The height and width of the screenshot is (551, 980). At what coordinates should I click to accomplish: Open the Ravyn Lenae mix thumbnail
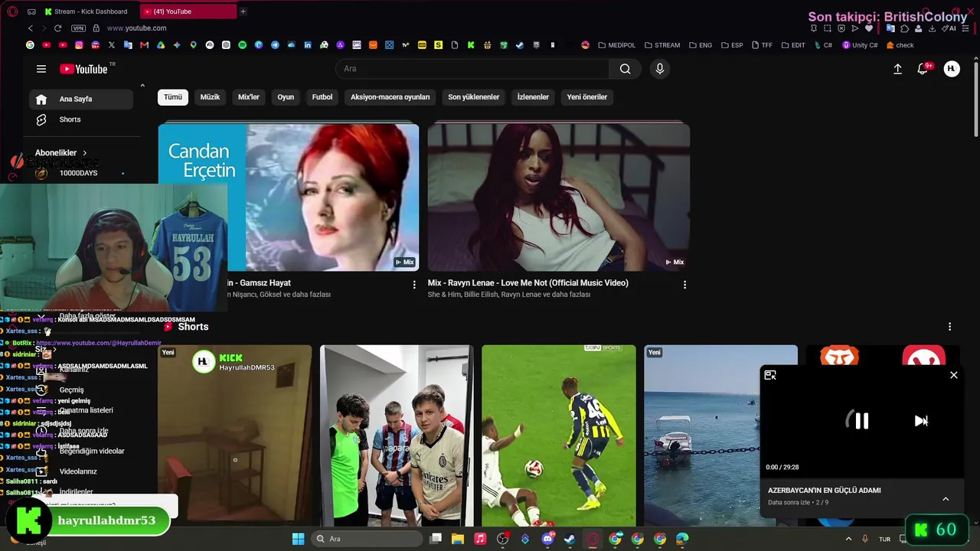(559, 197)
